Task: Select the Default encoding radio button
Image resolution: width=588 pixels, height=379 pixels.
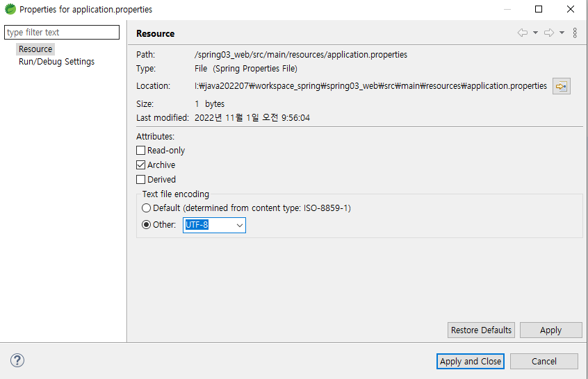Action: tap(146, 208)
